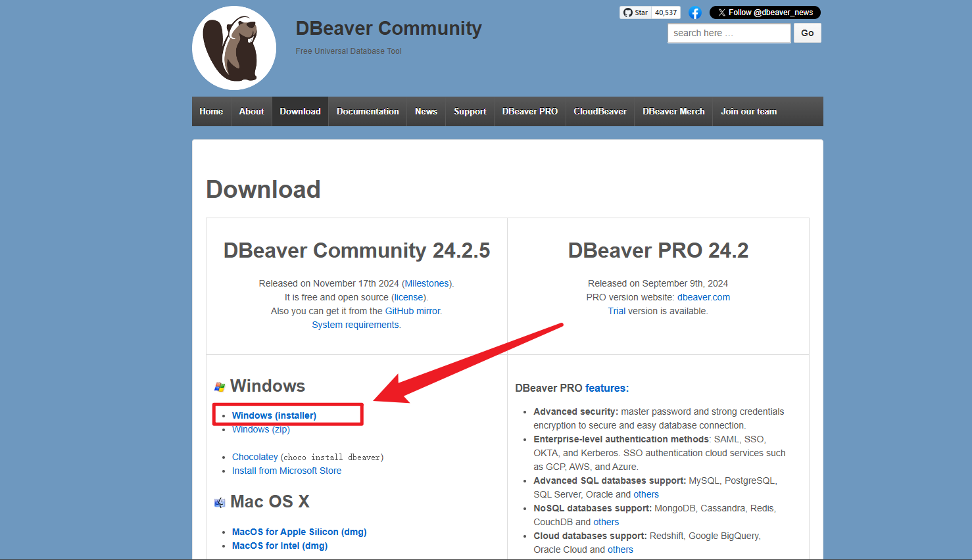Viewport: 972px width, 560px height.
Task: Open the Trial version link
Action: [x=617, y=311]
